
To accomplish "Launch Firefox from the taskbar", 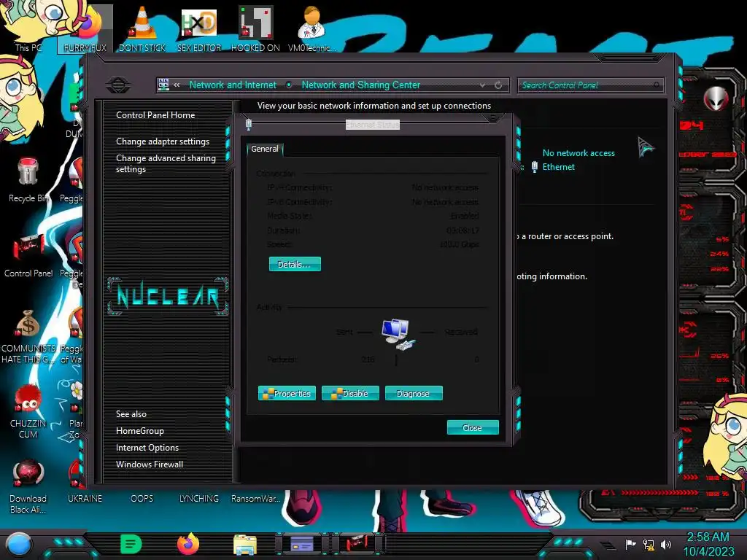I will point(188,544).
